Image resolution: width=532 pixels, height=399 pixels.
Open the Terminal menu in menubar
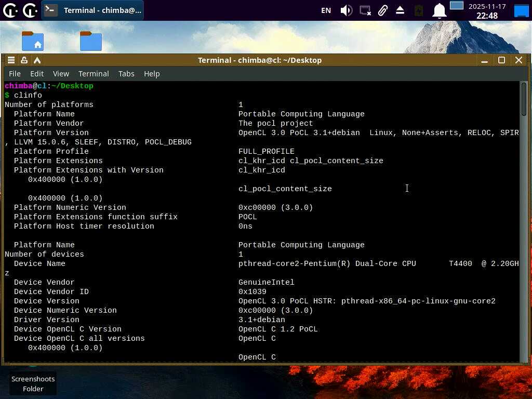(94, 74)
